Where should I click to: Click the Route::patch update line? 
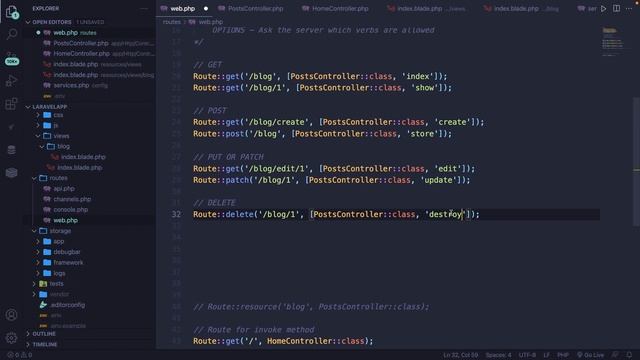pyautogui.click(x=331, y=180)
